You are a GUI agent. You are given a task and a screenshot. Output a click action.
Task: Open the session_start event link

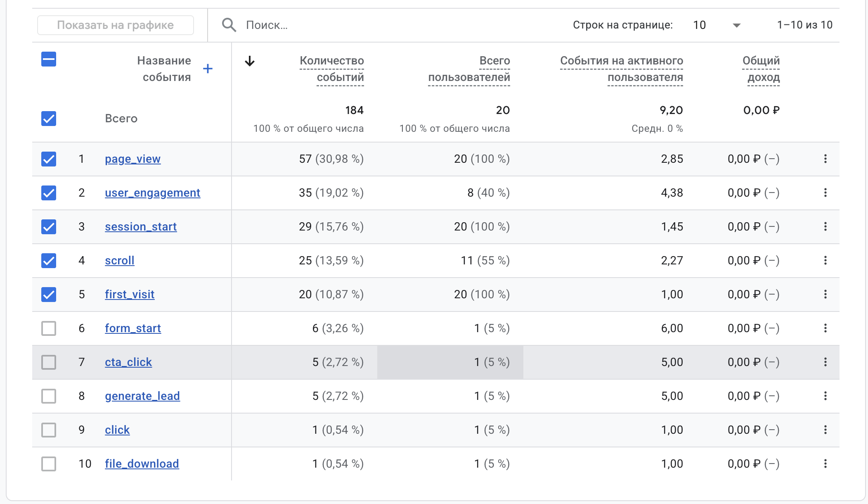click(141, 227)
